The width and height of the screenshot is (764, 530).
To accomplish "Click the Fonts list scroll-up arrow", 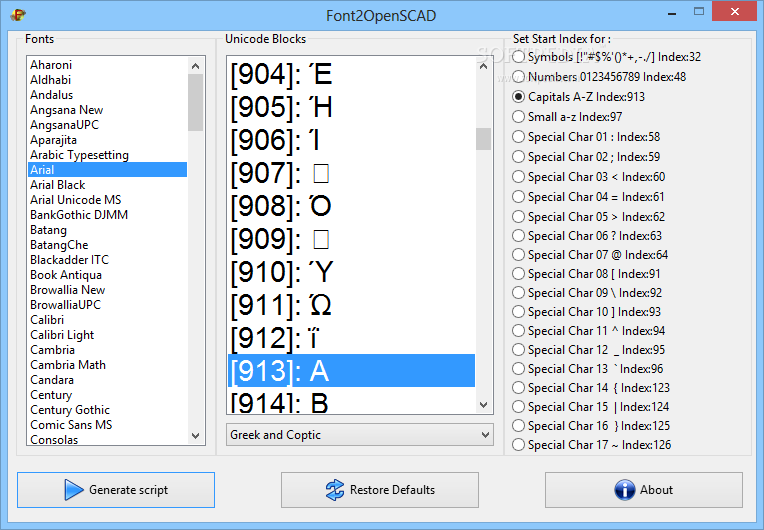I will click(x=195, y=66).
